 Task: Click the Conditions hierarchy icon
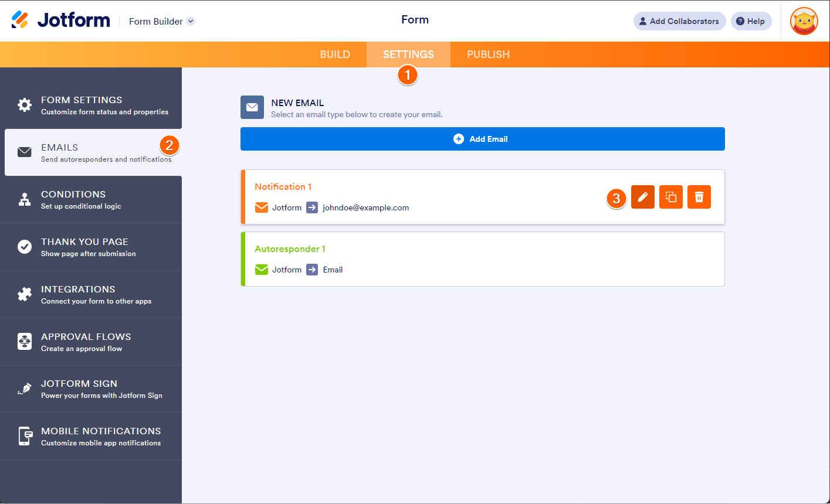coord(25,200)
